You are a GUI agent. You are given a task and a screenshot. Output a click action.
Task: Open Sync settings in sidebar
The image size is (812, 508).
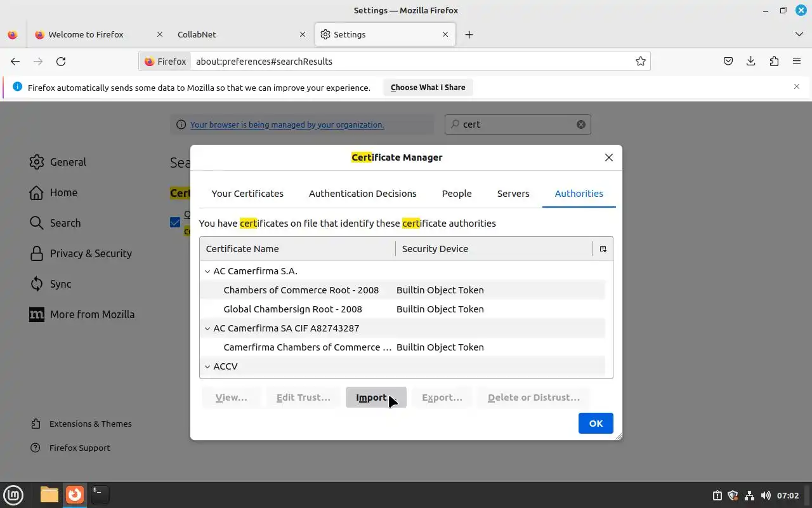pyautogui.click(x=50, y=284)
